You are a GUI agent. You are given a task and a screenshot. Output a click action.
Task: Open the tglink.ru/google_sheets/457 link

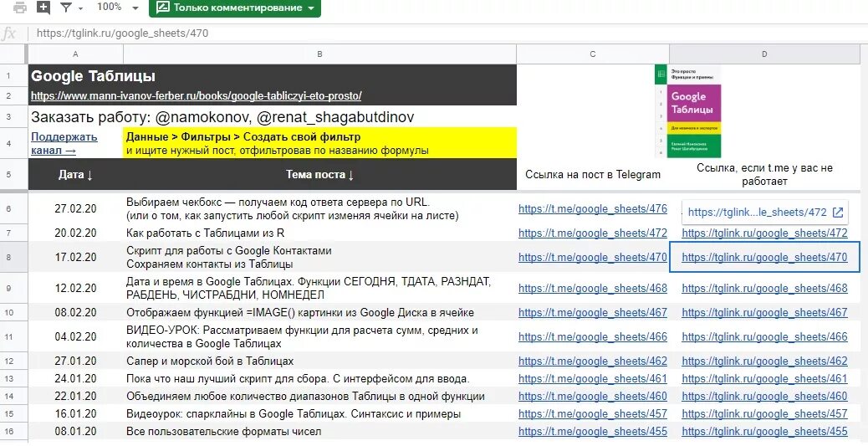764,414
